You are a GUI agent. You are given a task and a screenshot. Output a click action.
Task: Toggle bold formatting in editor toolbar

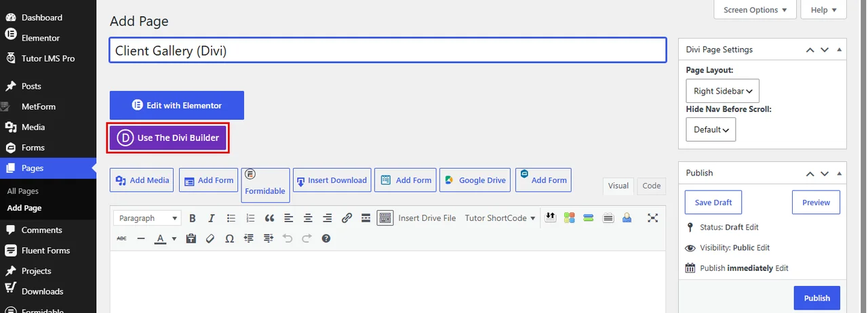(193, 218)
